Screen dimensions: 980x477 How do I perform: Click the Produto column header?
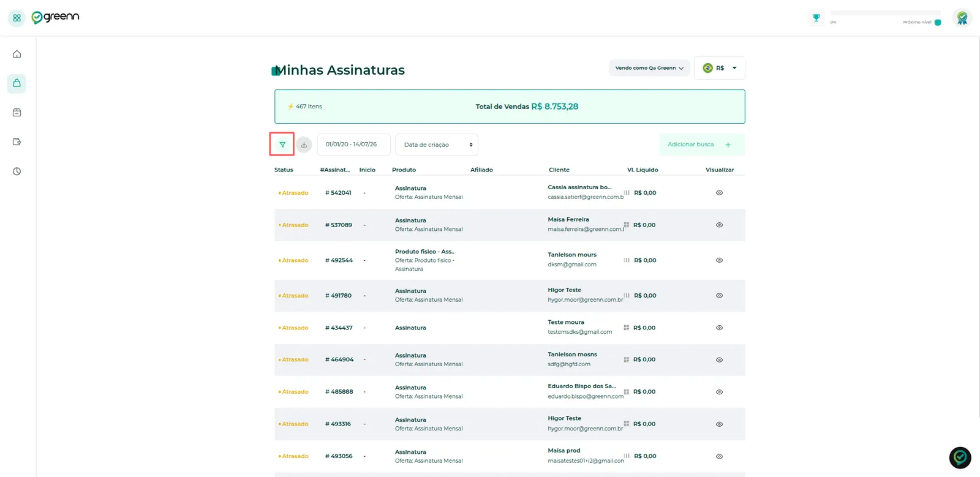click(x=404, y=170)
